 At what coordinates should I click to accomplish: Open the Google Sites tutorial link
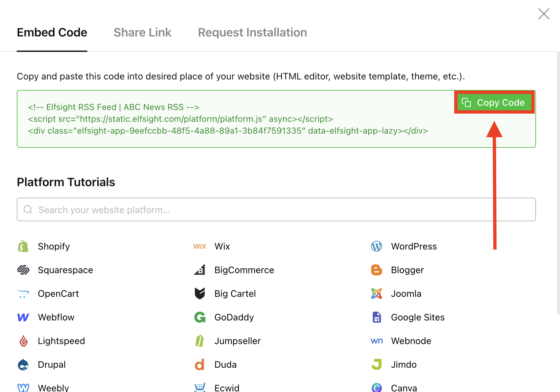(x=418, y=317)
